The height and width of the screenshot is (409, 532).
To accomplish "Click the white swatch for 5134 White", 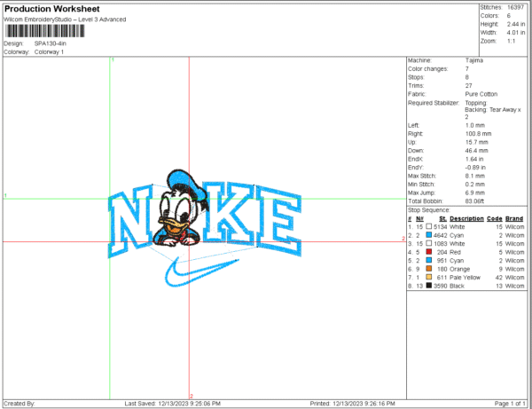I will [429, 226].
